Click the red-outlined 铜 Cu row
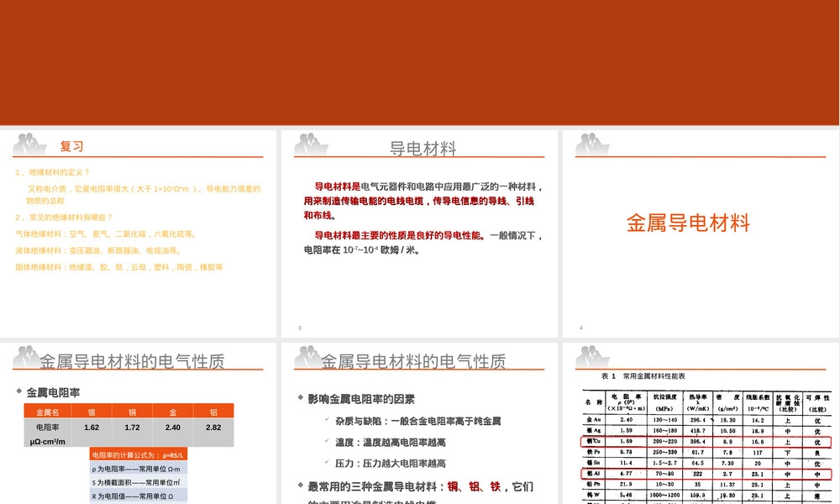Screen dimensions: 840x504 pos(706,442)
